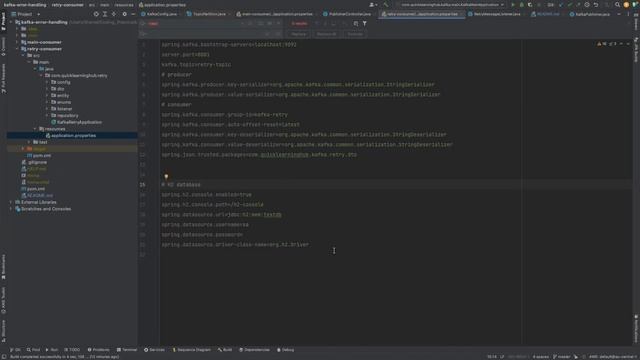Click the filter icon in search bar
The height and width of the screenshot is (360, 640).
tap(364, 24)
